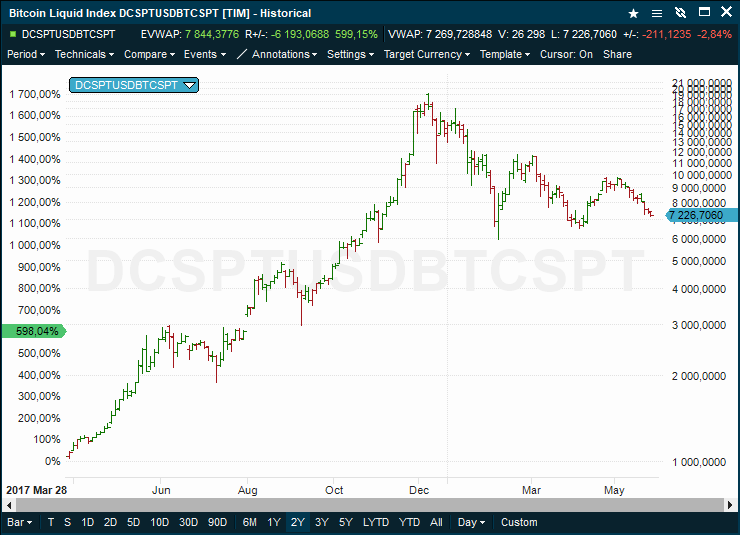Click the V: 26 298 volume value
This screenshot has height=535, width=740.
tap(521, 34)
